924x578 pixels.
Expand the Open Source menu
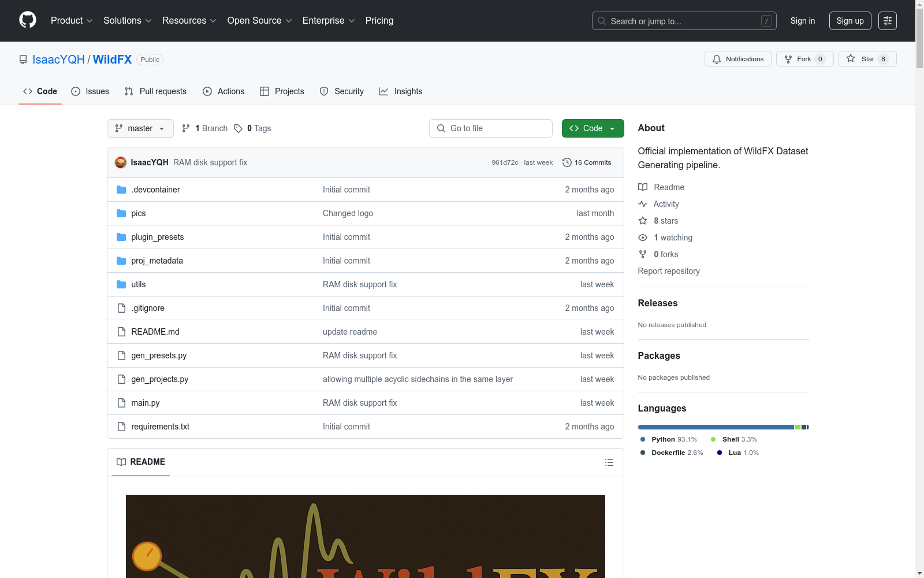click(x=260, y=21)
